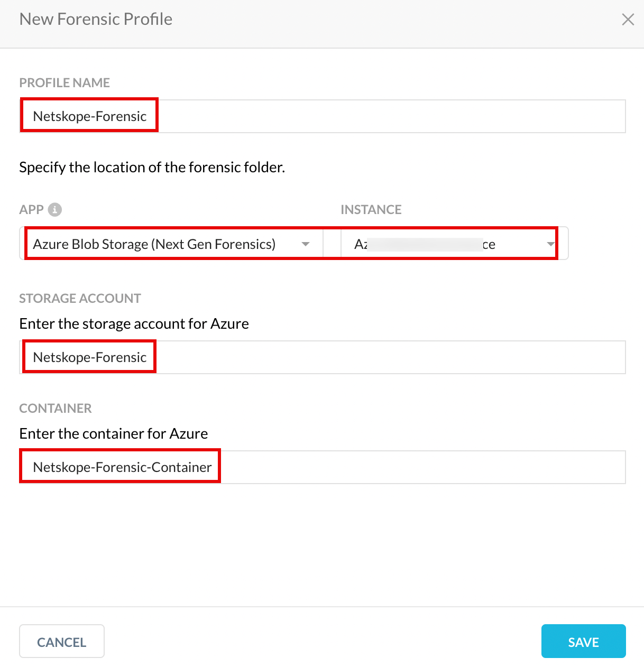Click the storage account instruction text

(134, 324)
